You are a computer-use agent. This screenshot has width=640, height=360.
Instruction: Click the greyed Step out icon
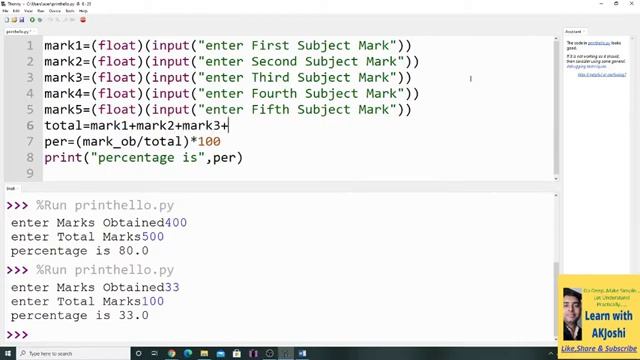(65, 20)
